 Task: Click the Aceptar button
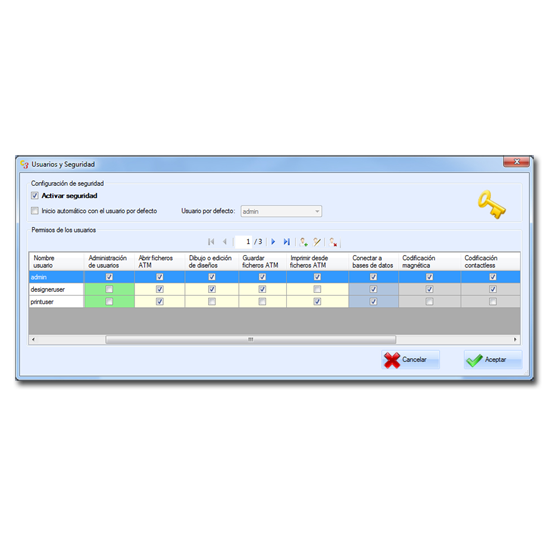493,360
